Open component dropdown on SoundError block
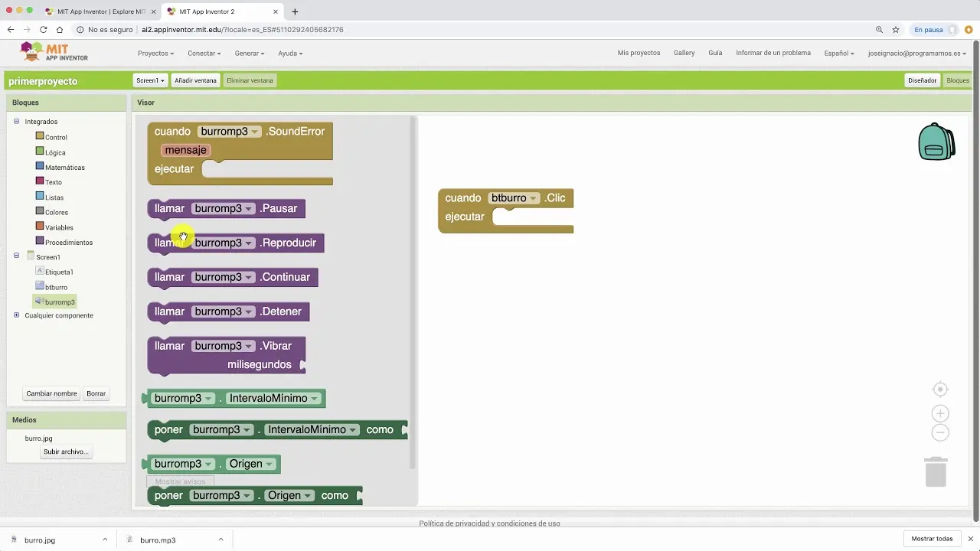The image size is (980, 551). (x=255, y=132)
